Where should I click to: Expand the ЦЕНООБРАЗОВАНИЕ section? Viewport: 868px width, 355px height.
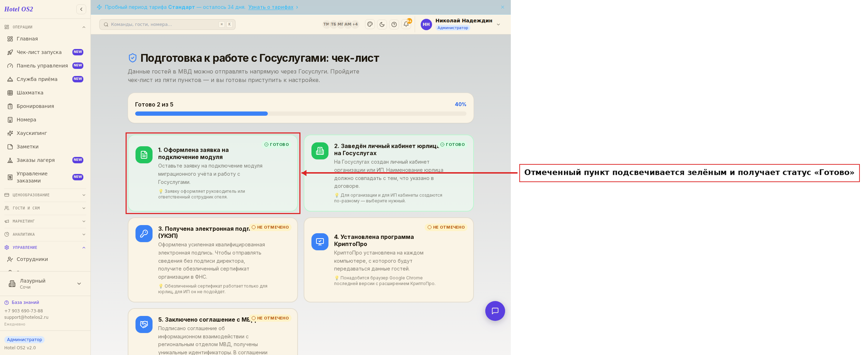pos(45,195)
